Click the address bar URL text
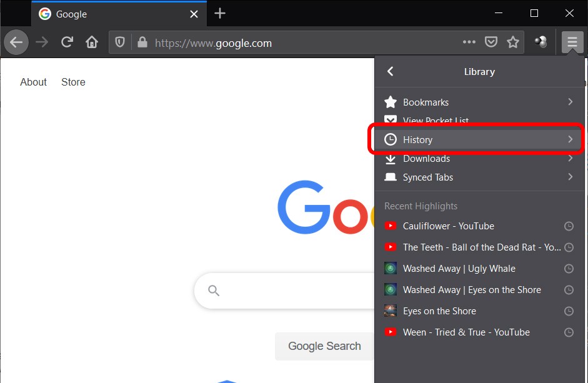This screenshot has height=383, width=588. (x=213, y=43)
